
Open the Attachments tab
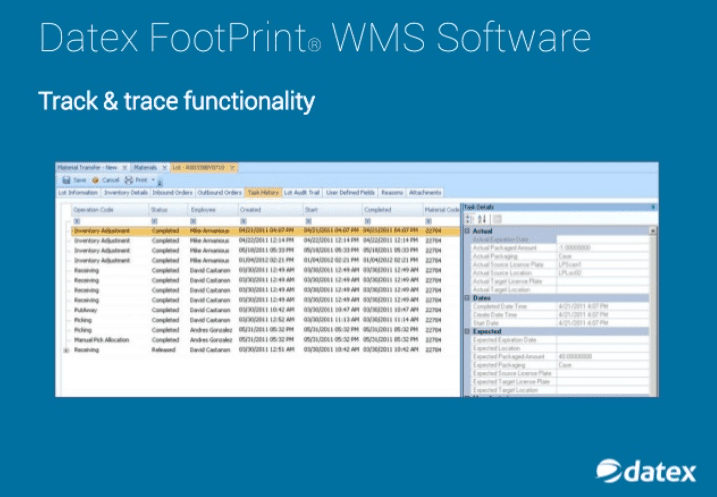[425, 192]
